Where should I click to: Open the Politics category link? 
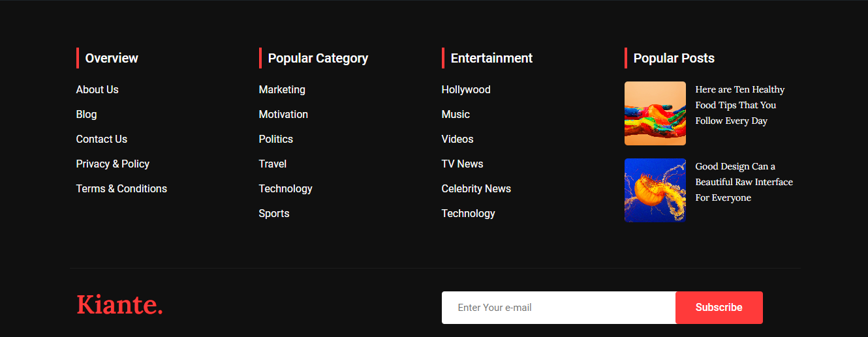(275, 139)
